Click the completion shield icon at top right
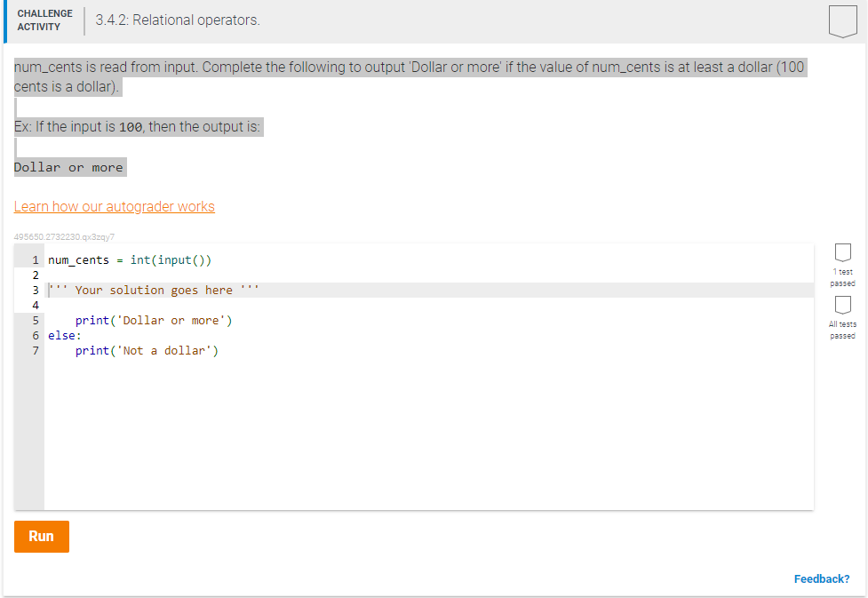Image resolution: width=868 pixels, height=598 pixels. 842,20
